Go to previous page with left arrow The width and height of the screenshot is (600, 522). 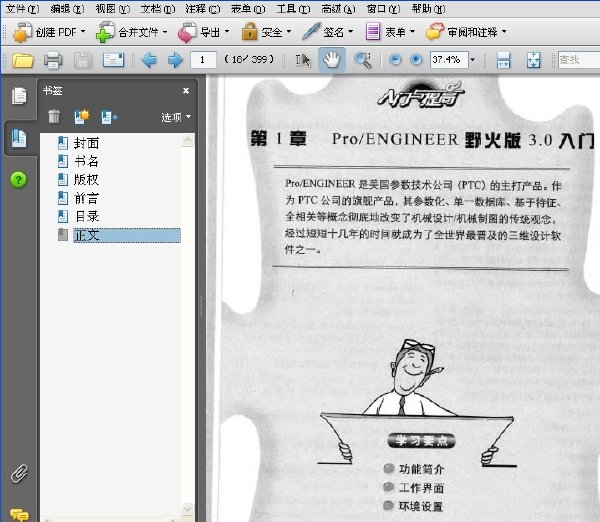pos(149,60)
